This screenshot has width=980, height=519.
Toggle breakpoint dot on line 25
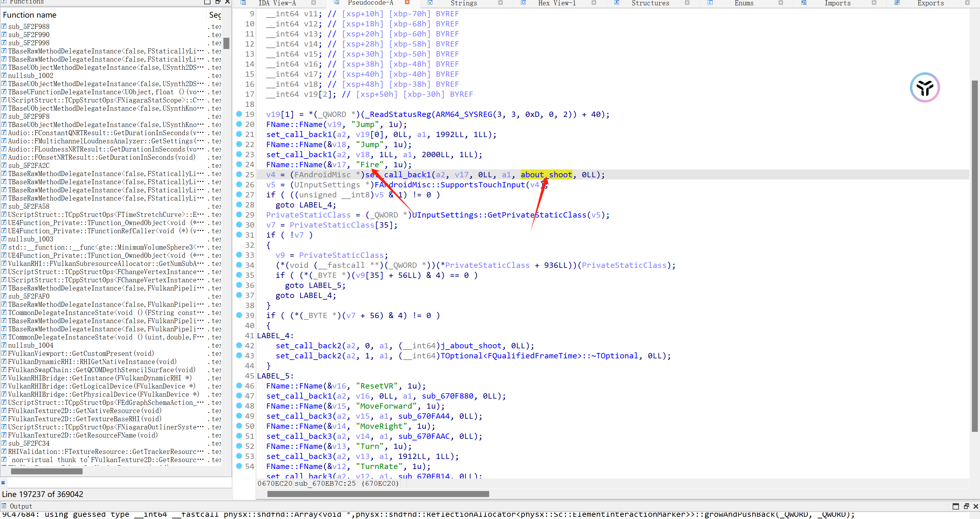[239, 174]
